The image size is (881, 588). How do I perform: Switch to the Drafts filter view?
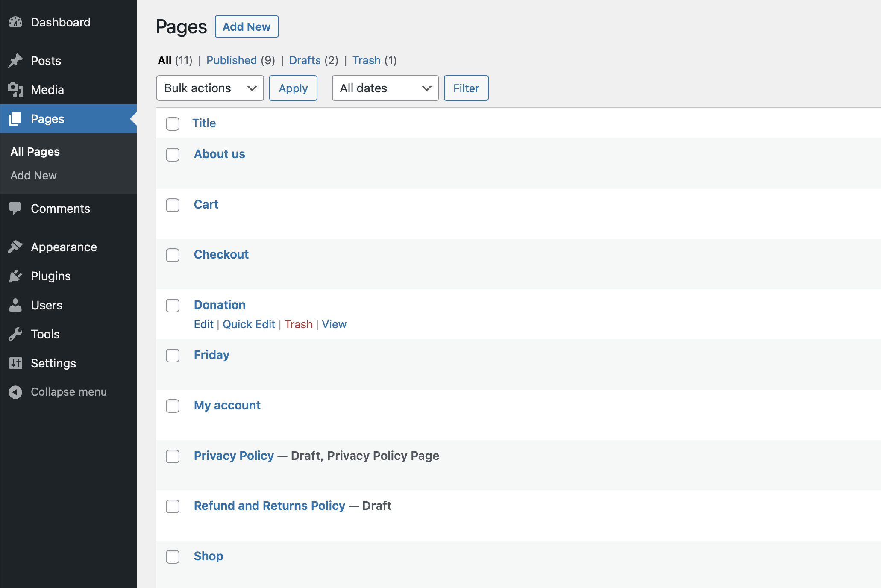[305, 60]
